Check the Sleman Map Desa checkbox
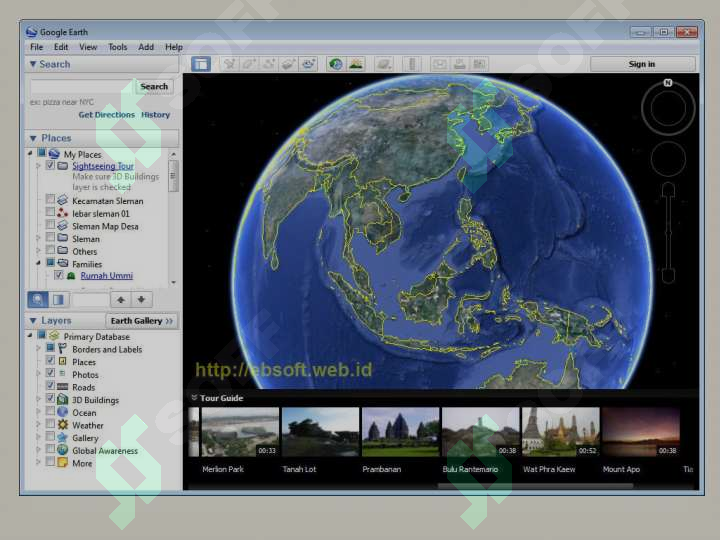Viewport: 720px width, 540px height. click(51, 225)
